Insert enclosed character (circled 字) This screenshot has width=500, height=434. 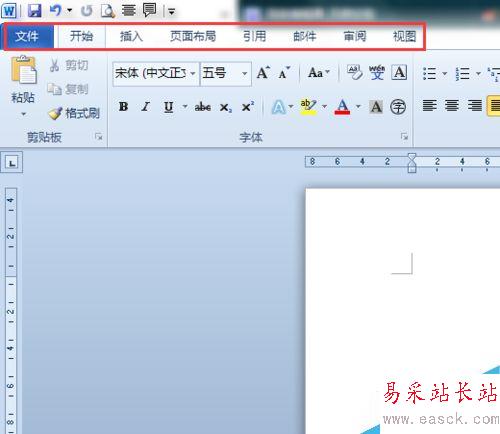[x=398, y=107]
